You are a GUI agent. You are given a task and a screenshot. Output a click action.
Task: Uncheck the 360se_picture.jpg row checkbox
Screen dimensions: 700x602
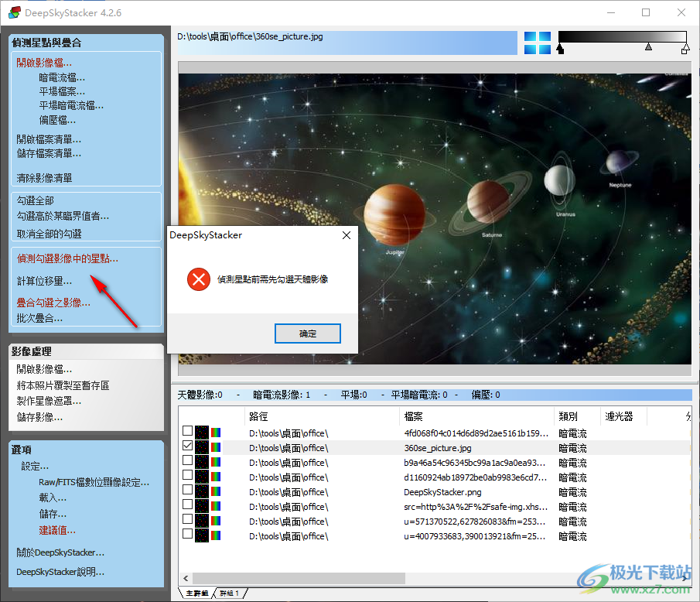pyautogui.click(x=187, y=445)
